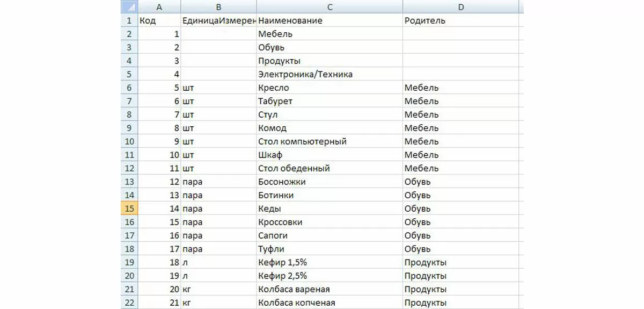Select parent 'Мебель' cell in Стул row
This screenshot has width=644, height=309.
(461, 114)
